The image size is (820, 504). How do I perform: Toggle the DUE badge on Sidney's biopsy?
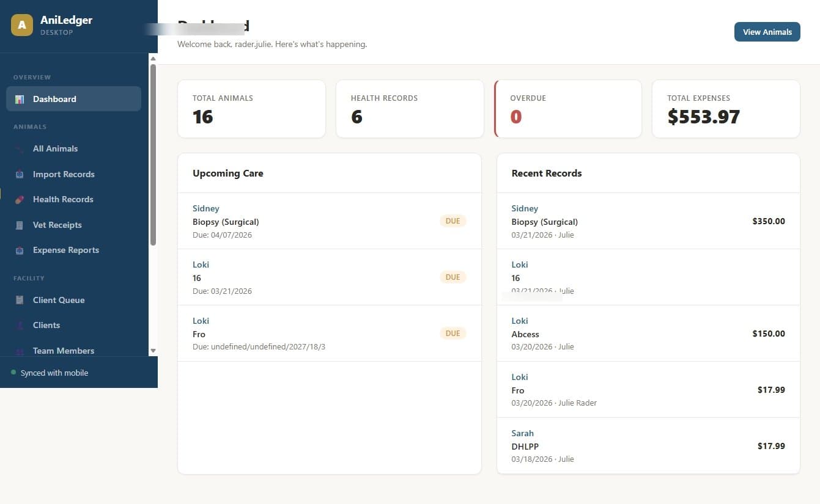point(452,221)
